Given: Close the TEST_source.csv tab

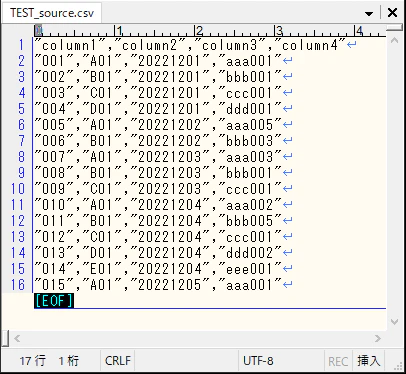Looking at the screenshot, I should 392,13.
